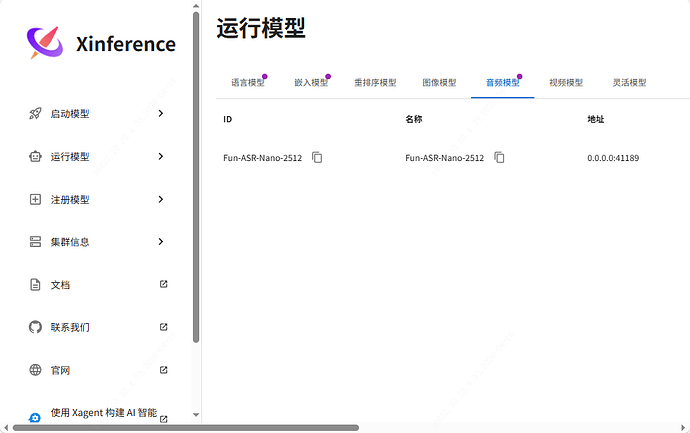Copy the Fun-ASR-Nano-2512 model ID

coord(317,158)
